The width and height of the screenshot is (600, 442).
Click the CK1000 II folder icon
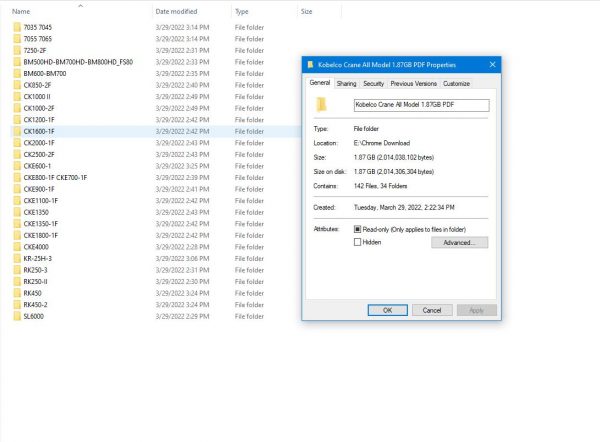17,96
